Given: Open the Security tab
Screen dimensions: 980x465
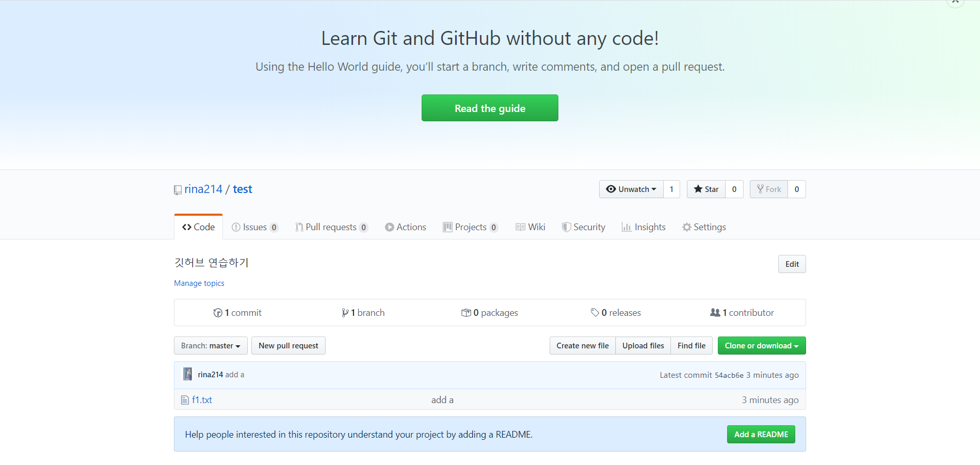Looking at the screenshot, I should coord(584,227).
